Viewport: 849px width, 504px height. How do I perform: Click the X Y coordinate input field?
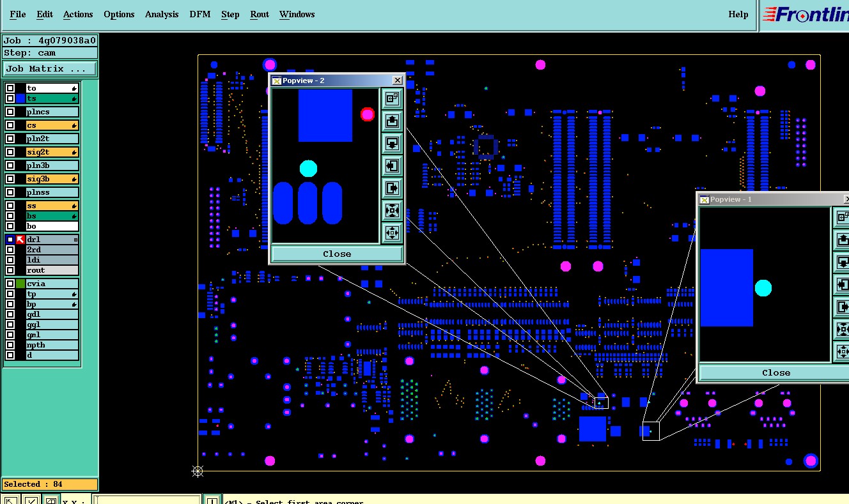(147, 500)
